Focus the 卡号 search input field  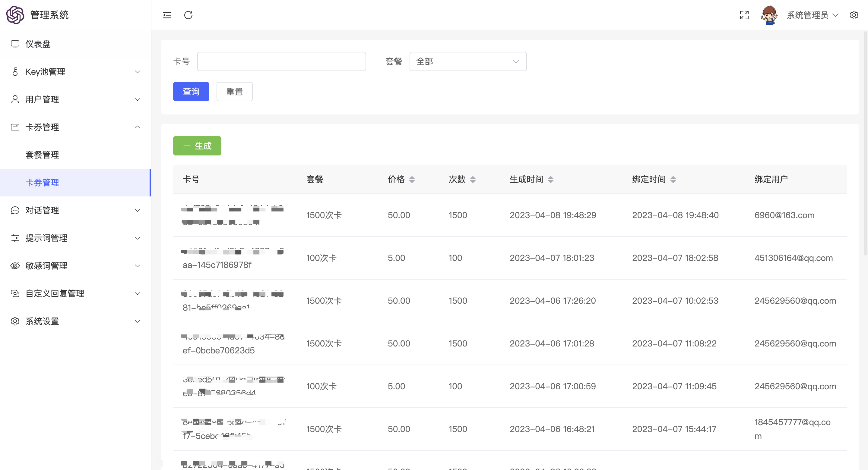[281, 61]
